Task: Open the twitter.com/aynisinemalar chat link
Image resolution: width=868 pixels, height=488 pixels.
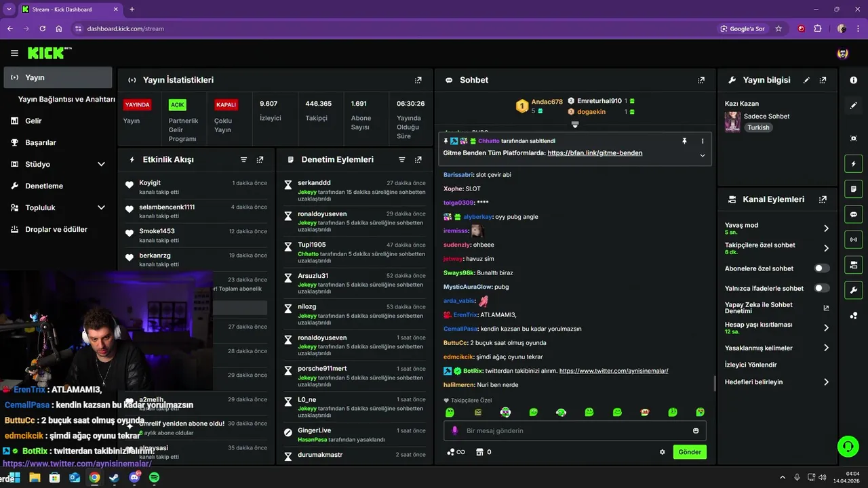Action: [x=614, y=371]
